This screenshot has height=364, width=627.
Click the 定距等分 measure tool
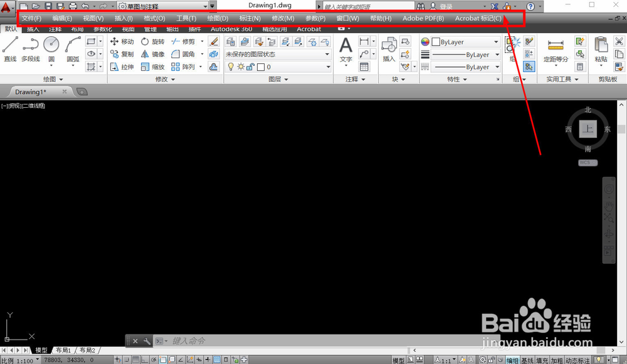(x=556, y=51)
